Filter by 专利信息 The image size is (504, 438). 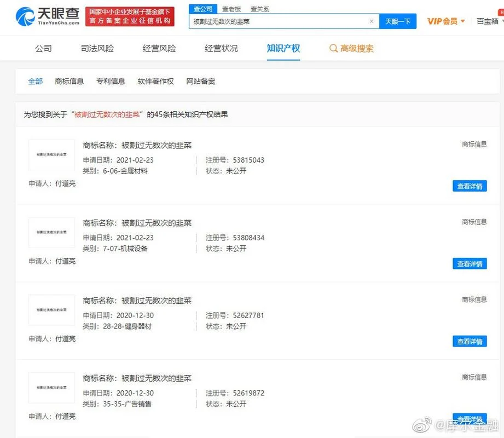pyautogui.click(x=111, y=81)
